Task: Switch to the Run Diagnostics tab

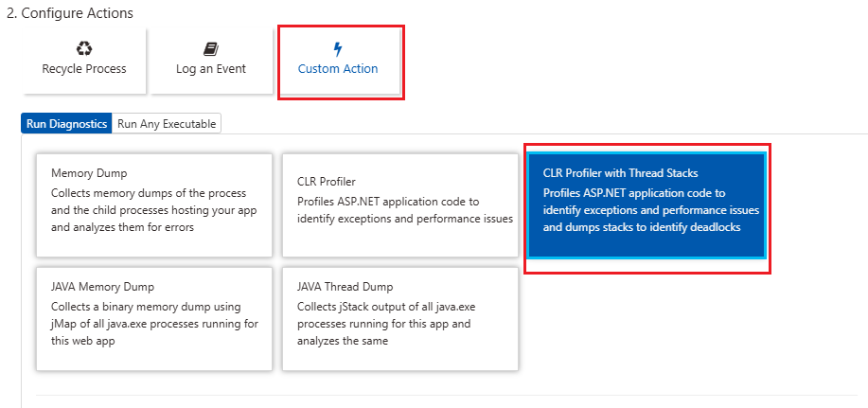Action: tap(66, 124)
